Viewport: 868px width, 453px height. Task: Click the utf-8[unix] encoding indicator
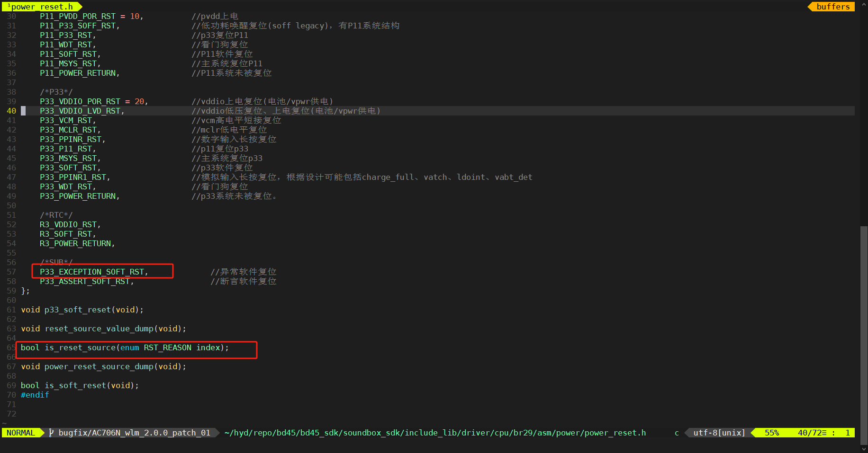[719, 433]
